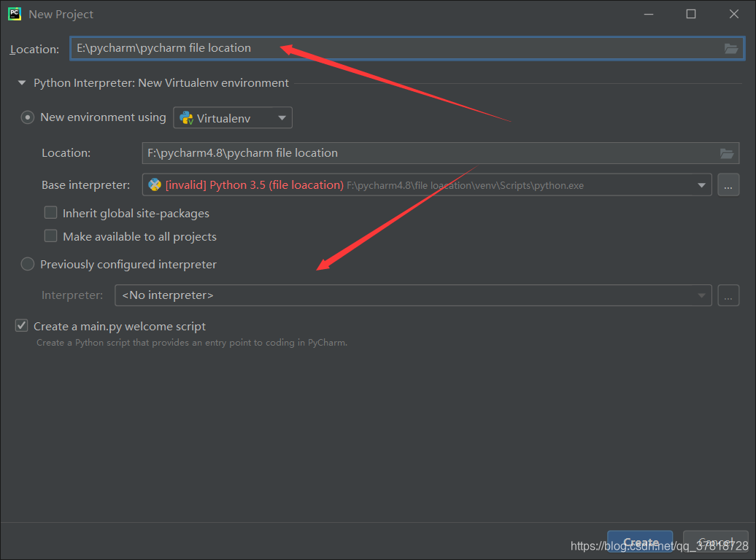The image size is (756, 560).
Task: Browse folder icon for virtualenv location
Action: [x=727, y=154]
